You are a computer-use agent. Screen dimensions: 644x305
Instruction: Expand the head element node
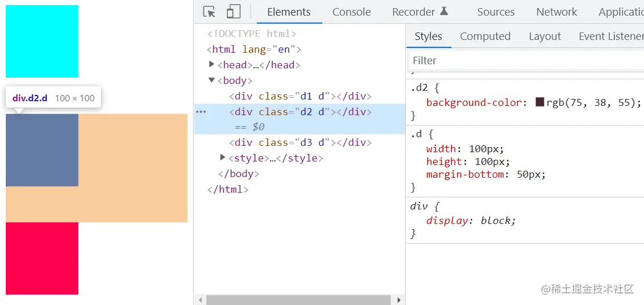coord(212,64)
